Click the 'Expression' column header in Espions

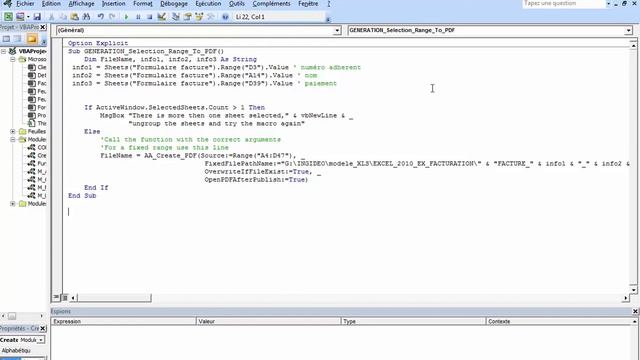(123, 322)
